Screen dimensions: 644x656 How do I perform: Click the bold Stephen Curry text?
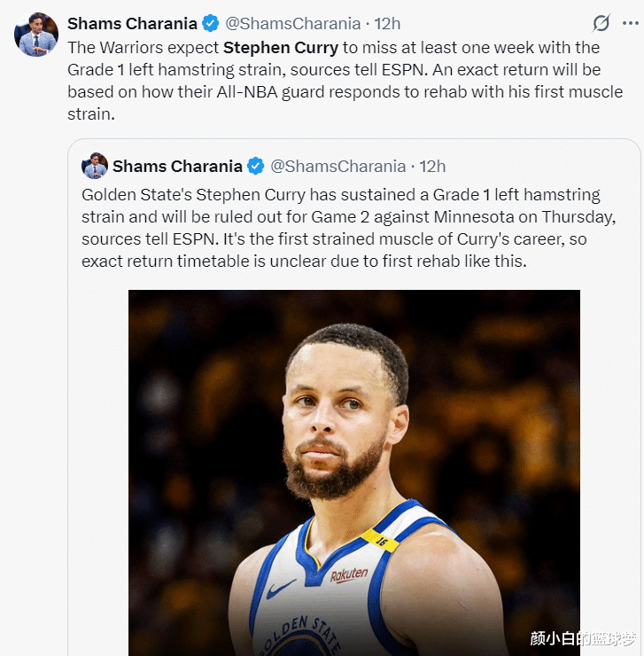tap(280, 47)
